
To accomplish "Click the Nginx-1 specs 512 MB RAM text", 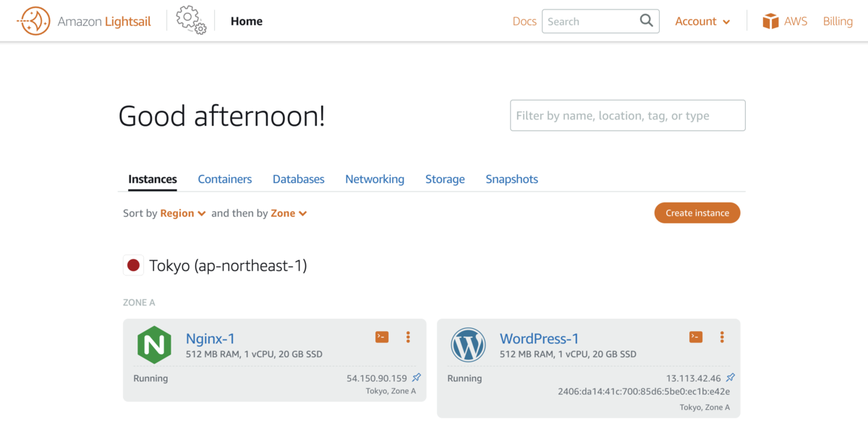I will [255, 354].
